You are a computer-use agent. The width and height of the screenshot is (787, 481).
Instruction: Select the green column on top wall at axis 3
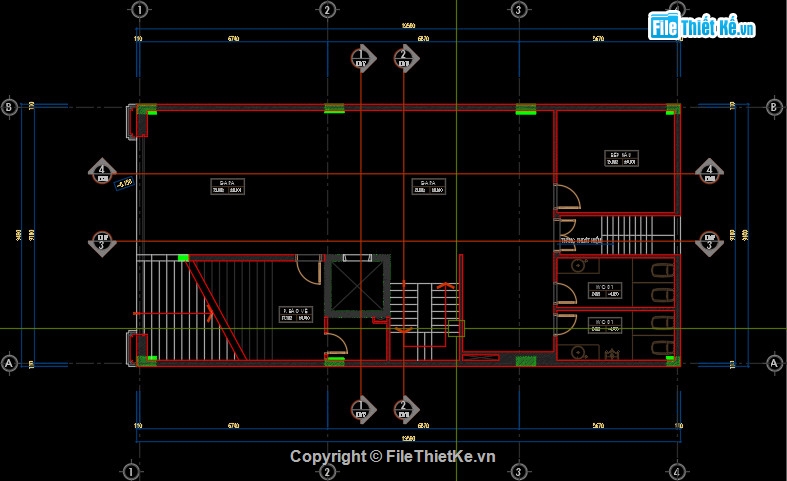[526, 109]
